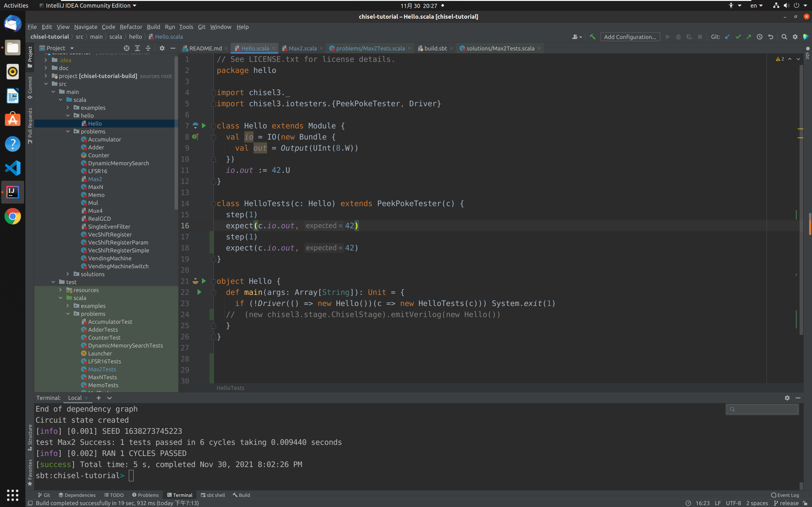Open the Refactor menu
Image resolution: width=812 pixels, height=507 pixels.
click(x=131, y=27)
